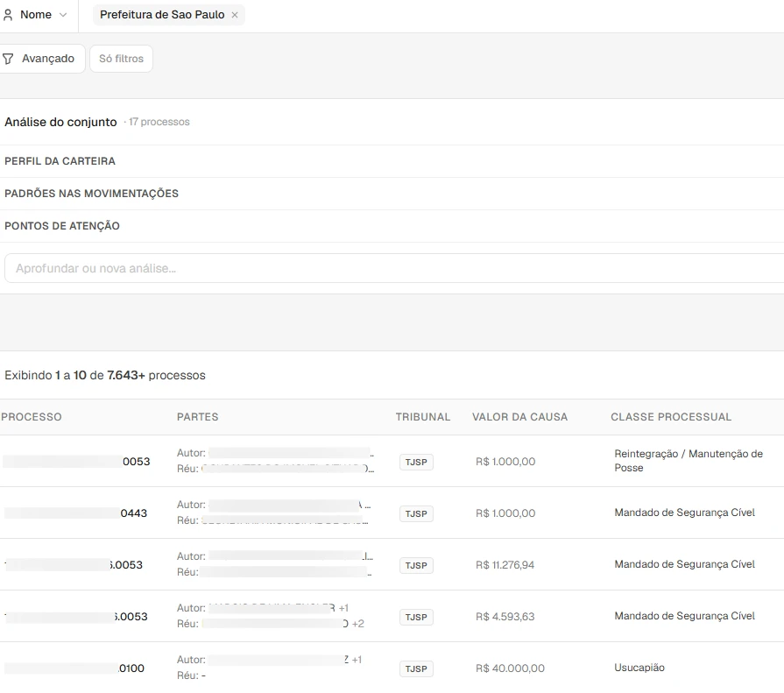784x693 pixels.
Task: Click the Só filtros button
Action: pyautogui.click(x=121, y=59)
